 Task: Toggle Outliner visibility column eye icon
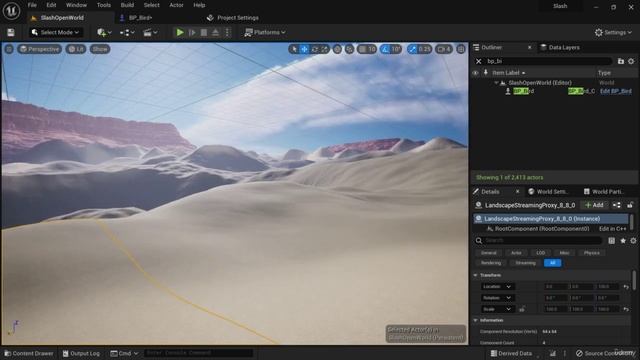coord(475,73)
